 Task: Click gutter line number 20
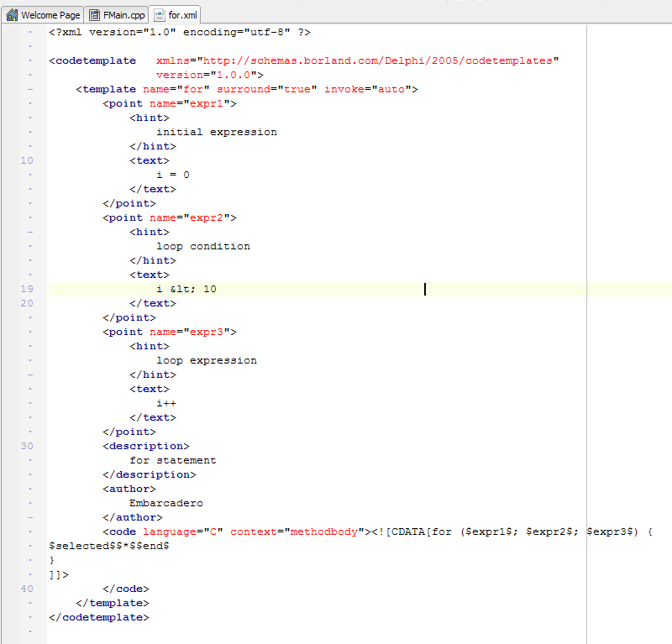click(27, 303)
